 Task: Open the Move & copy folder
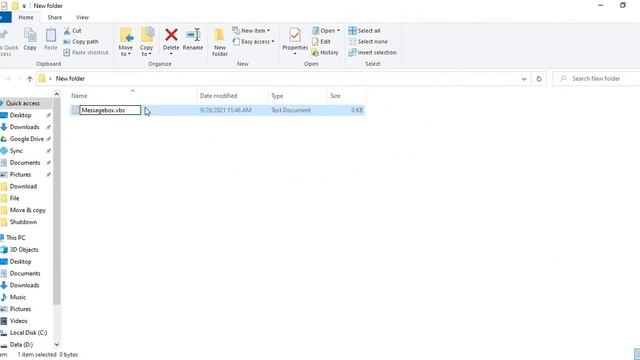click(28, 210)
